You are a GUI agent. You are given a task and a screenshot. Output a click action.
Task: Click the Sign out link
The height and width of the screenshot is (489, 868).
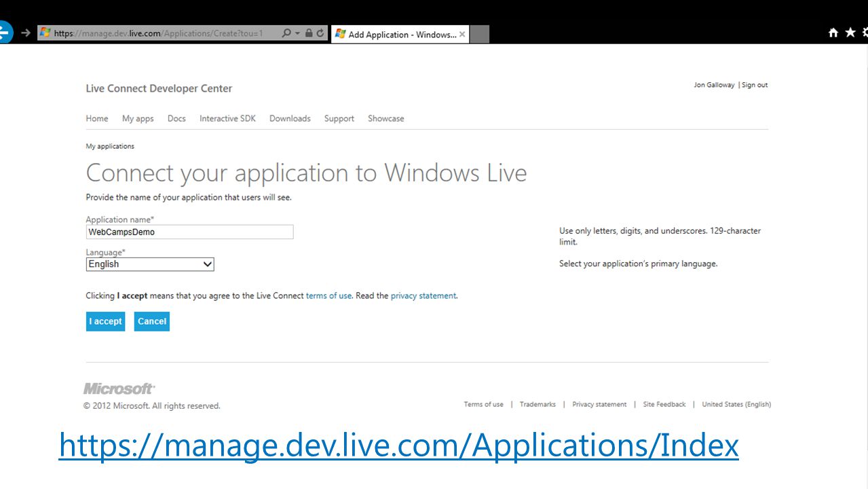click(755, 85)
